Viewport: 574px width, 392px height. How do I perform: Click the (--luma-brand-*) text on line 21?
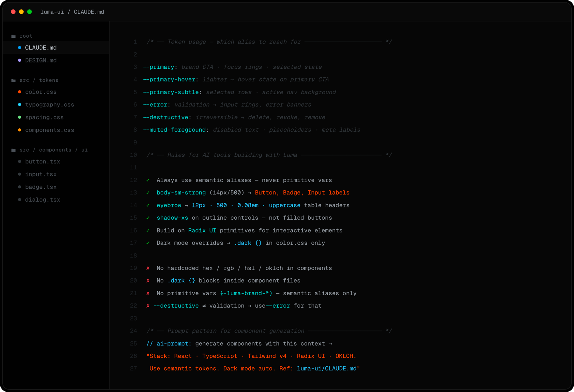[x=246, y=293]
